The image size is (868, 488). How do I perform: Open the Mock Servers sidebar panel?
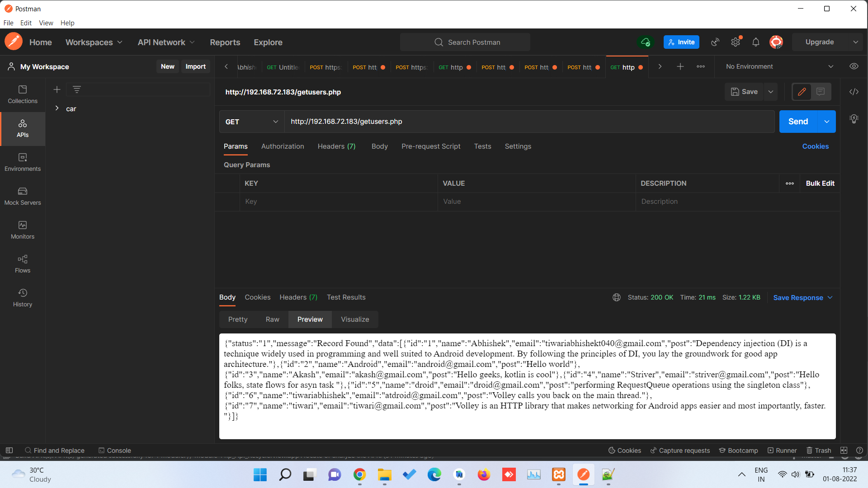point(23,197)
